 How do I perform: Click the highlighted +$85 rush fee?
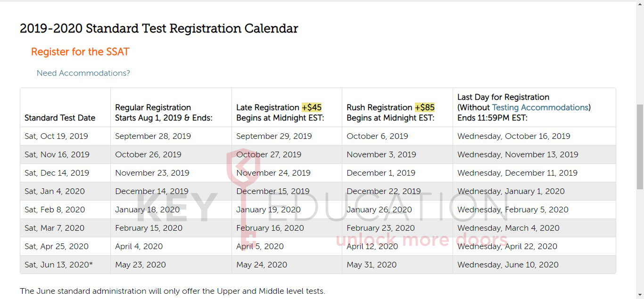pyautogui.click(x=424, y=107)
